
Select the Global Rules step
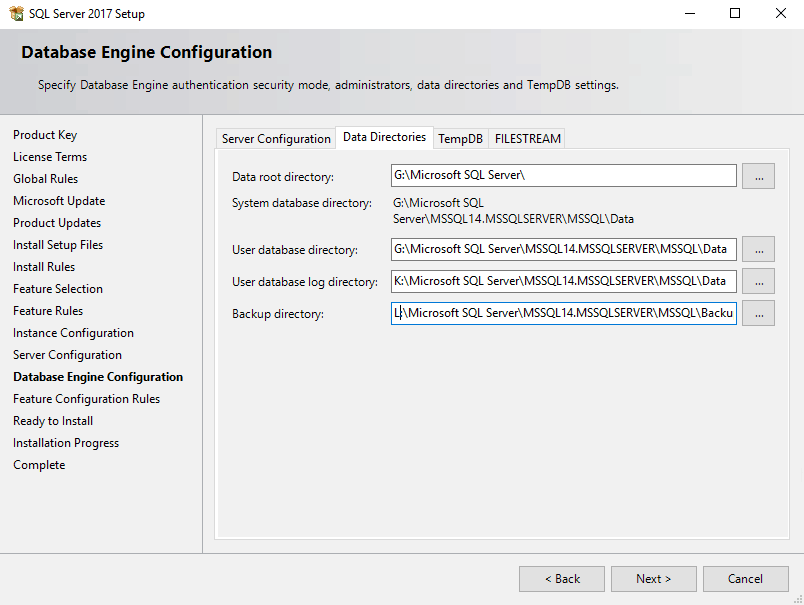(x=46, y=179)
